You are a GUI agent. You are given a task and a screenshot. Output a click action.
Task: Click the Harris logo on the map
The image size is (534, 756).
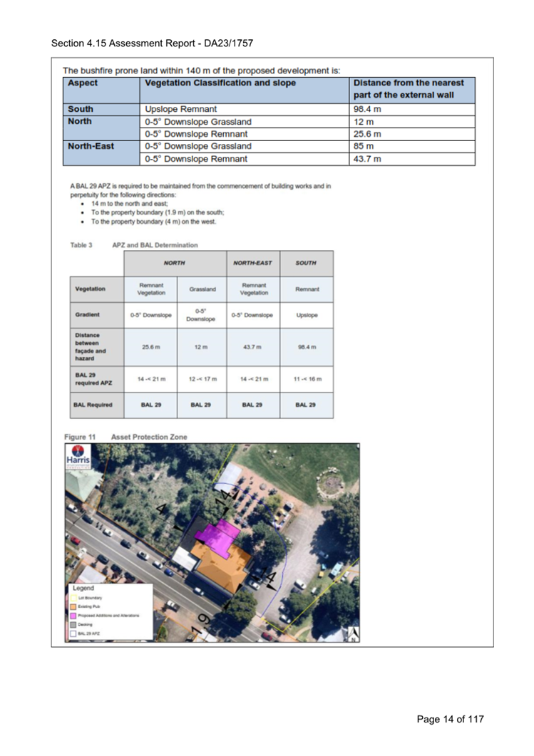pos(78,457)
